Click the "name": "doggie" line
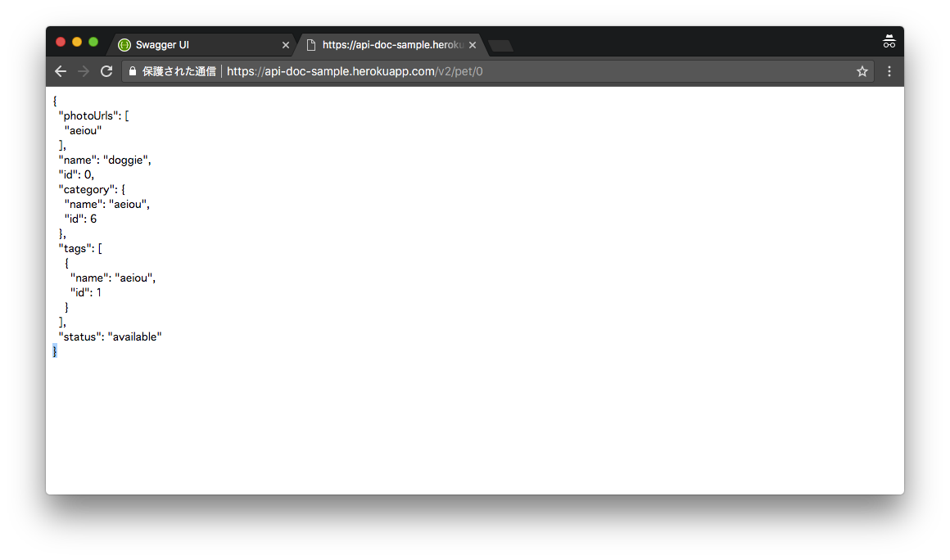 point(105,160)
